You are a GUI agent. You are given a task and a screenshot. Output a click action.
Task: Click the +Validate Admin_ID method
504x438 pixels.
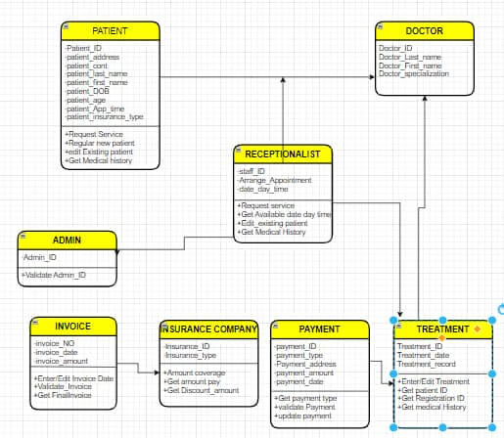54,275
